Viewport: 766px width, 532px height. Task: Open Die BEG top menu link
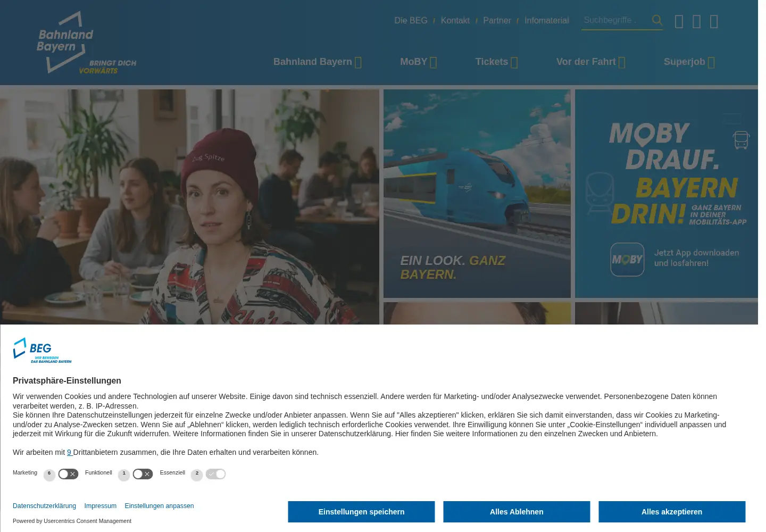(x=411, y=20)
